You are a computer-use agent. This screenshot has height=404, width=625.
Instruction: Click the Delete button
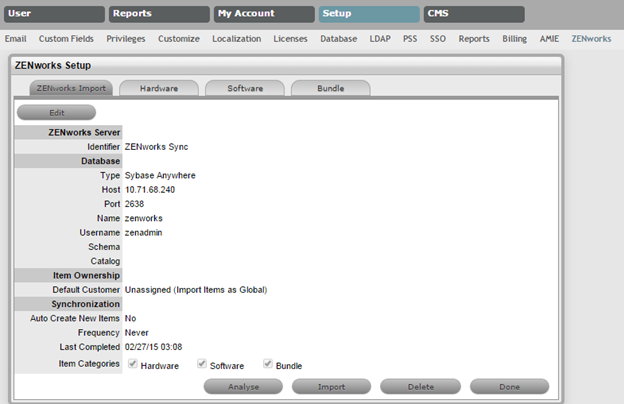click(420, 386)
